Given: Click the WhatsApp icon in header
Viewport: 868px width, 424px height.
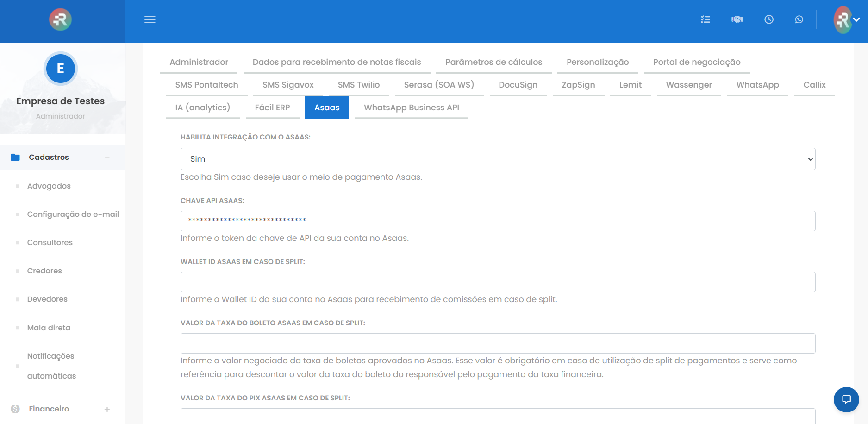Looking at the screenshot, I should pyautogui.click(x=799, y=19).
